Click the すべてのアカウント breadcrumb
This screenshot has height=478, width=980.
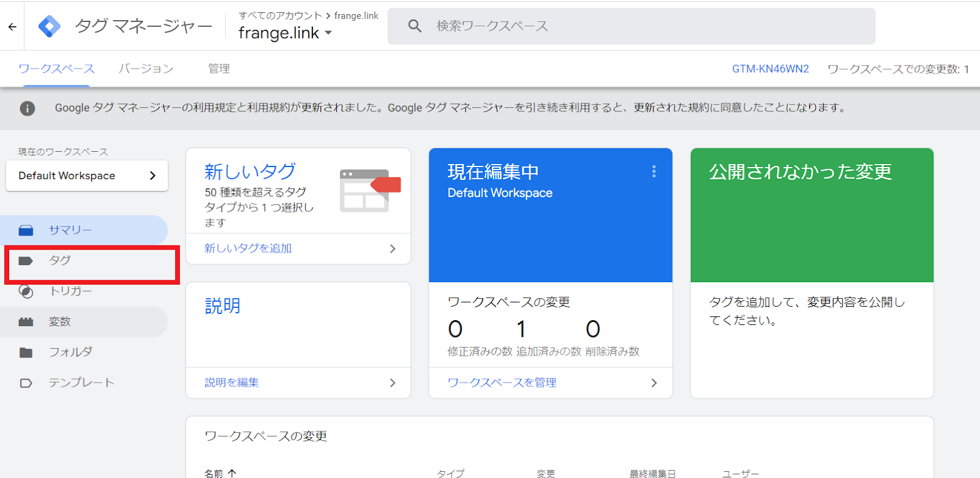(x=281, y=16)
